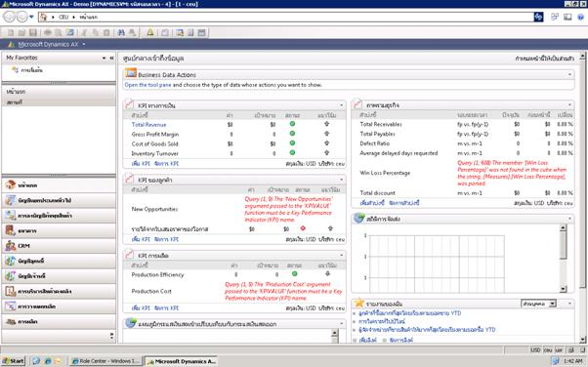Click the address bar Go button
Viewport: 588px width, 367px height.
538,17
